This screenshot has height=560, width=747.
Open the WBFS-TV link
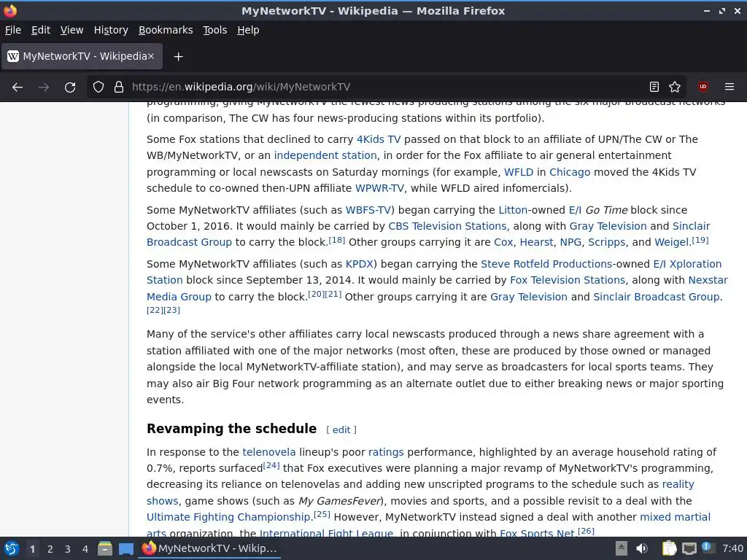coord(368,210)
